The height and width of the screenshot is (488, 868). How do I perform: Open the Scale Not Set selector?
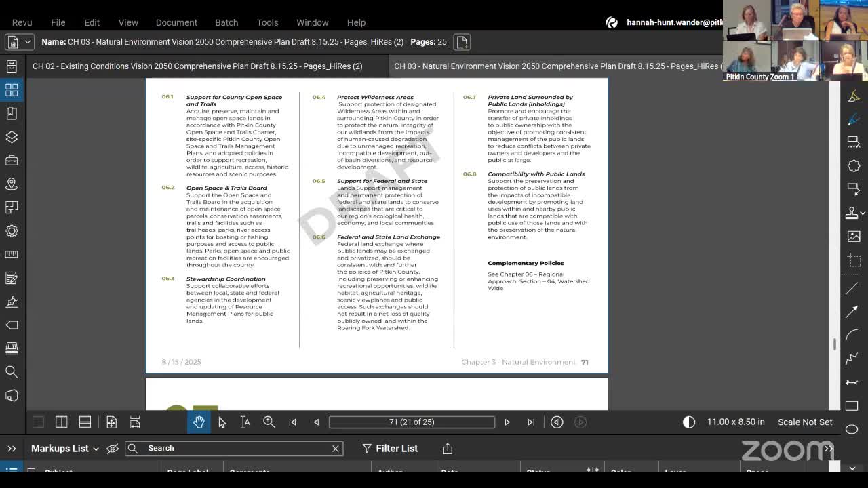pos(805,422)
